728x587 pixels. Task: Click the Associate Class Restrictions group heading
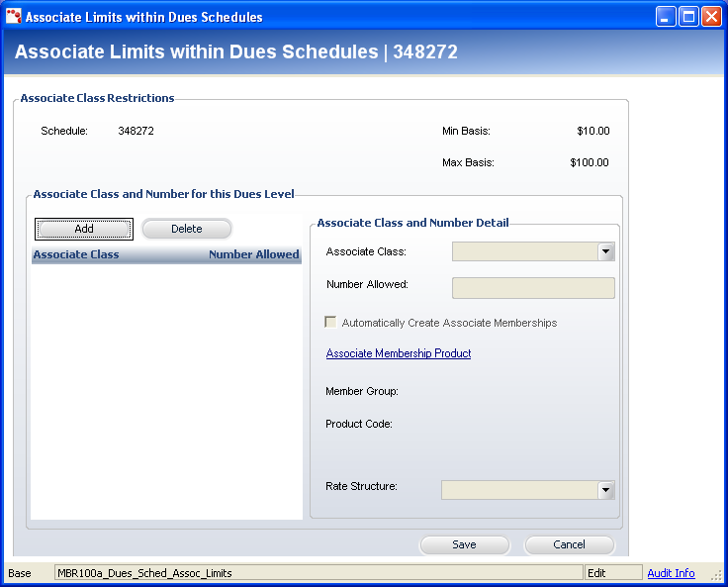[98, 98]
